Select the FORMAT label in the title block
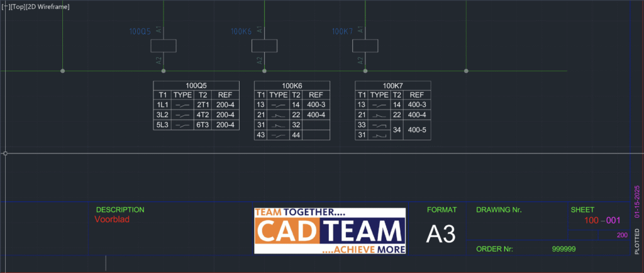644x273 pixels. 442,209
